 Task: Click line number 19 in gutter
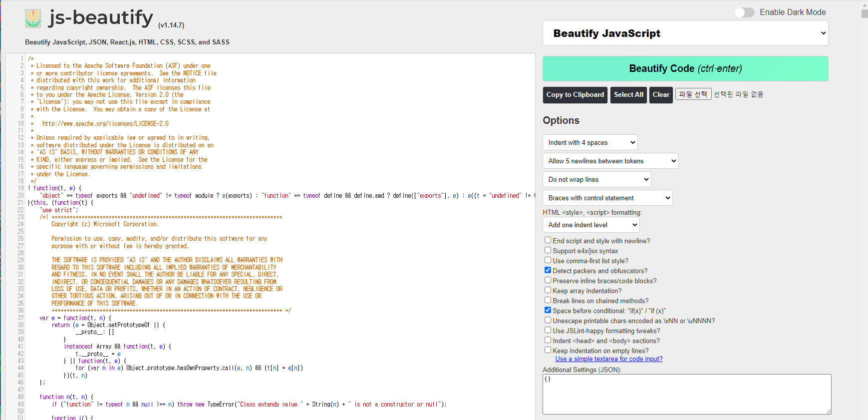20,188
